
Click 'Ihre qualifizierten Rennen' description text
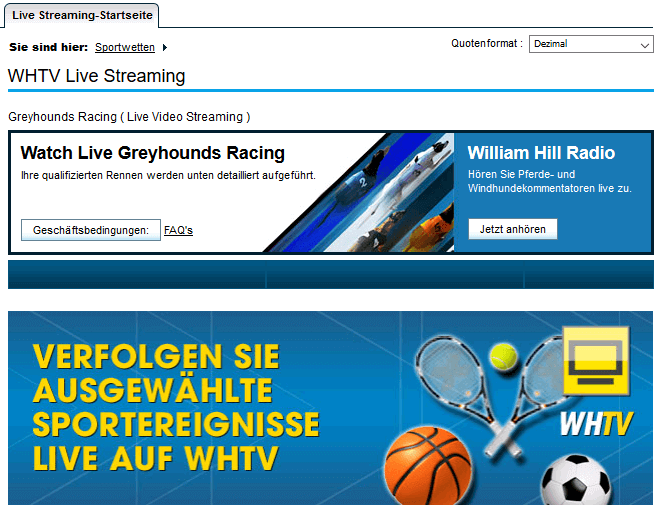(168, 175)
